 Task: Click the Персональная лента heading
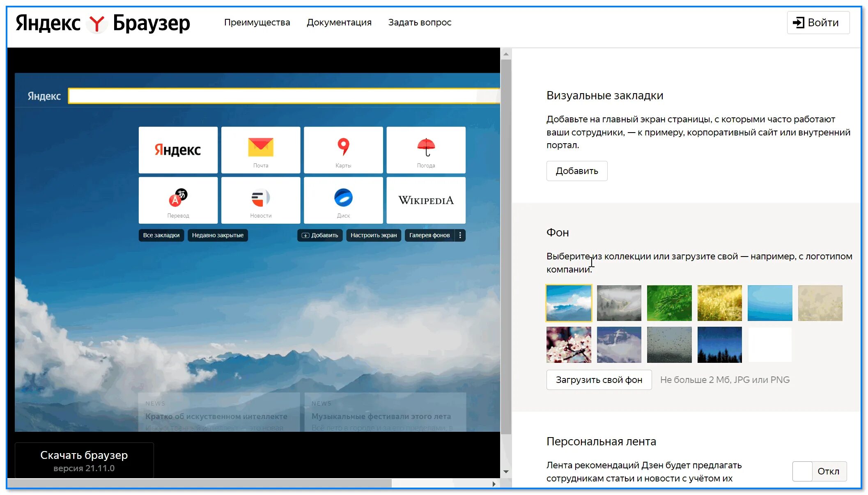pyautogui.click(x=601, y=442)
